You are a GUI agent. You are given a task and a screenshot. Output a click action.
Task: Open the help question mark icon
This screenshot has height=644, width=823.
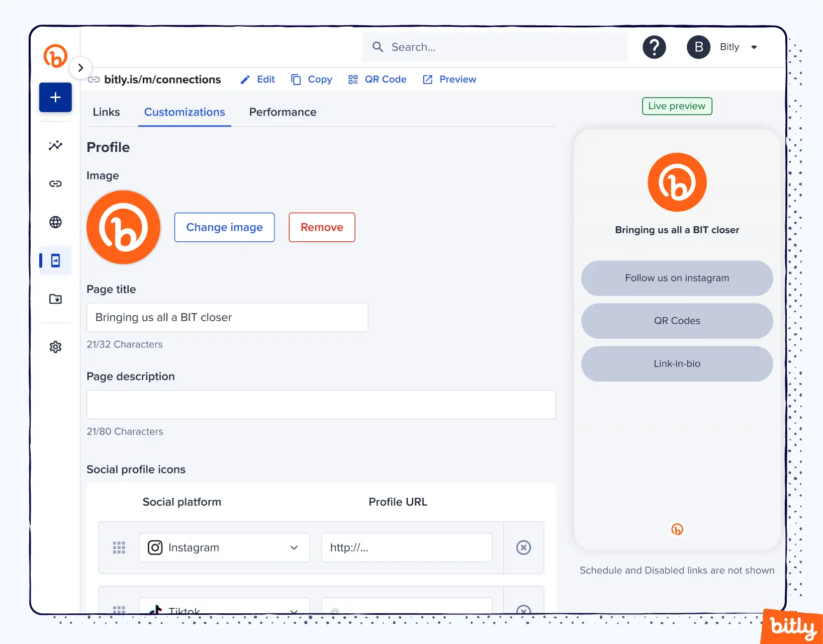pyautogui.click(x=654, y=47)
